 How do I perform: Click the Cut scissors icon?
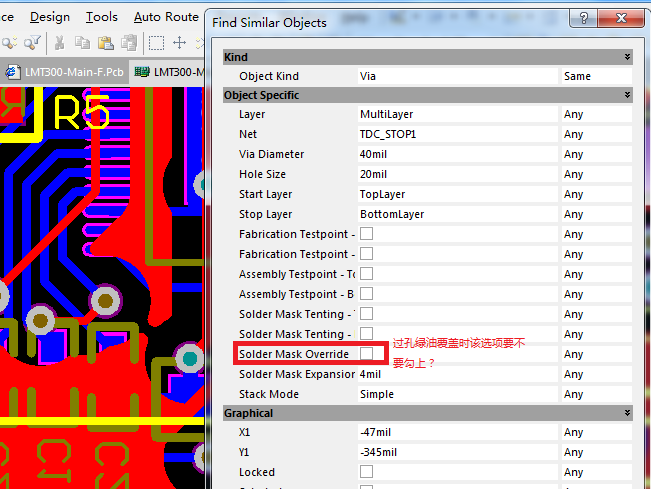click(x=60, y=43)
